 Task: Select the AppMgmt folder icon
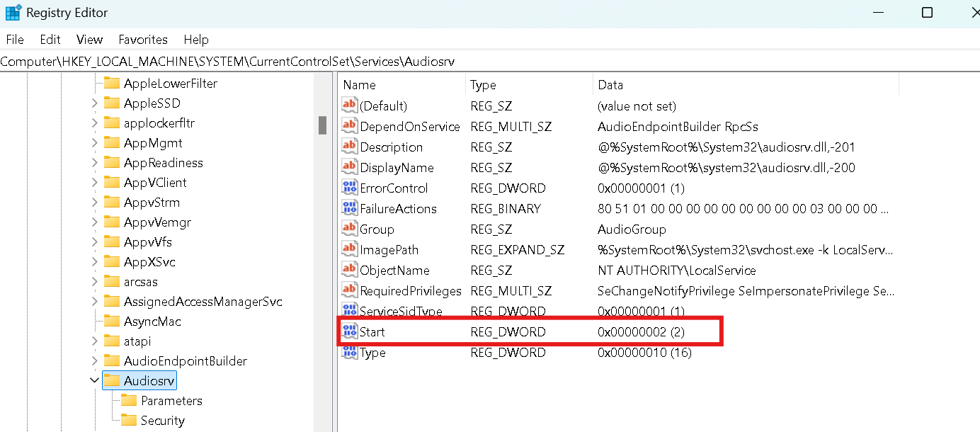point(112,142)
